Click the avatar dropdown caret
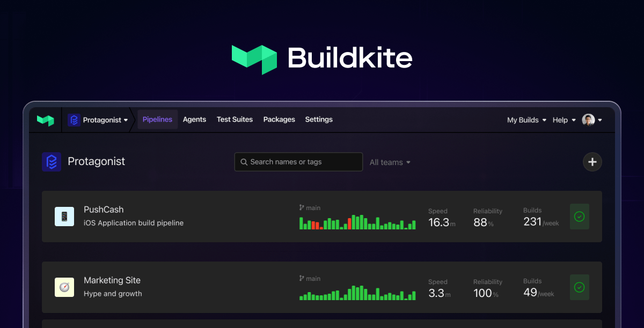 [x=599, y=120]
